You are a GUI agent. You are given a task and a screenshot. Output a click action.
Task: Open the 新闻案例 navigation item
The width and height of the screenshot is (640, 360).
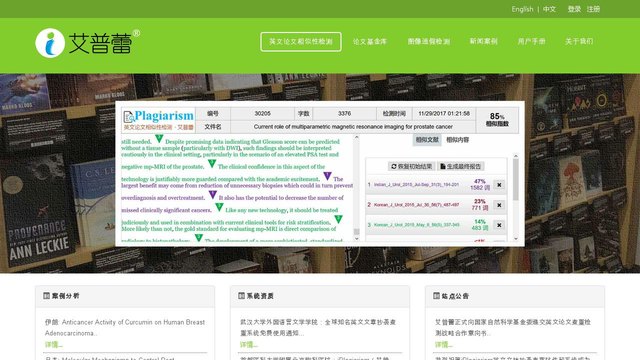click(x=484, y=41)
